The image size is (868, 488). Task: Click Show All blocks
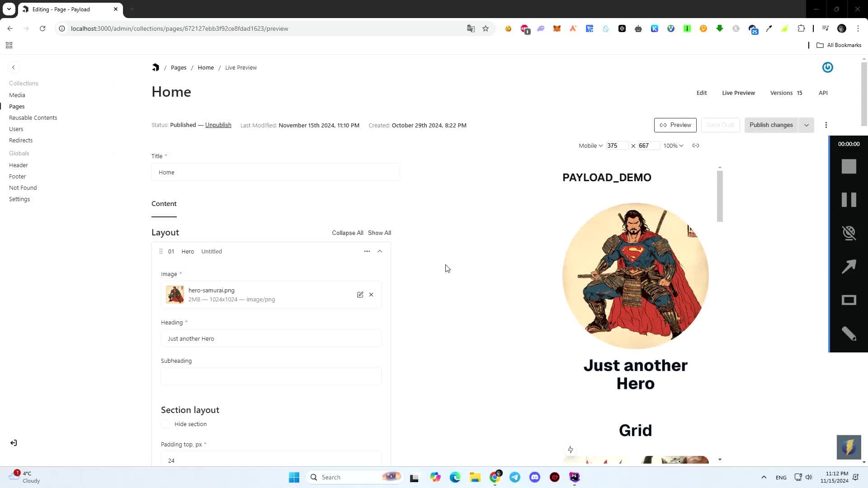point(379,233)
